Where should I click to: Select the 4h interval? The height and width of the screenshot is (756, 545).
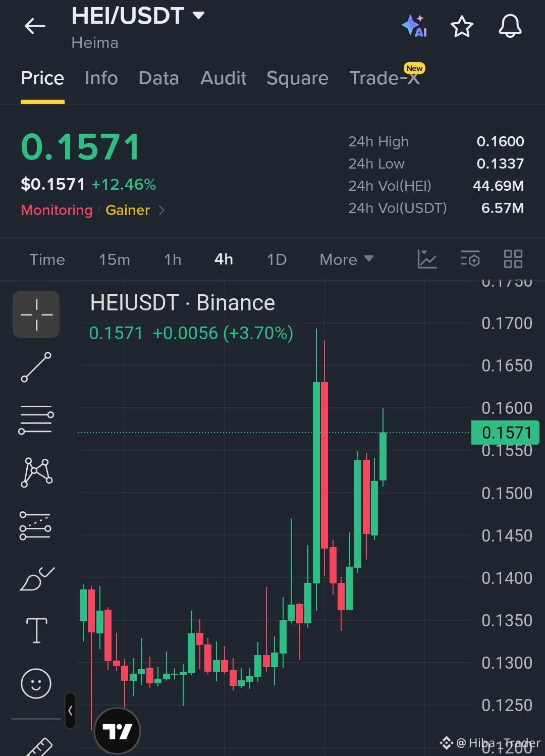tap(224, 259)
